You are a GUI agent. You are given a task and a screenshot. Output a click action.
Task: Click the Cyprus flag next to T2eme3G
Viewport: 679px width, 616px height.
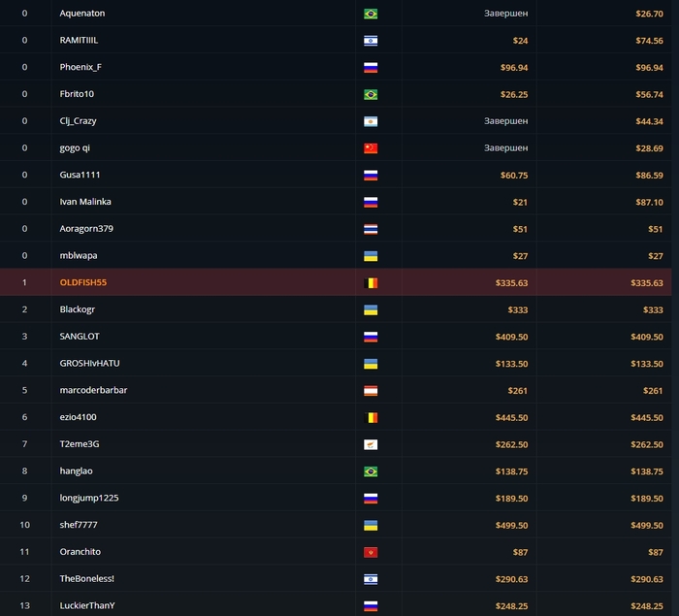[370, 444]
